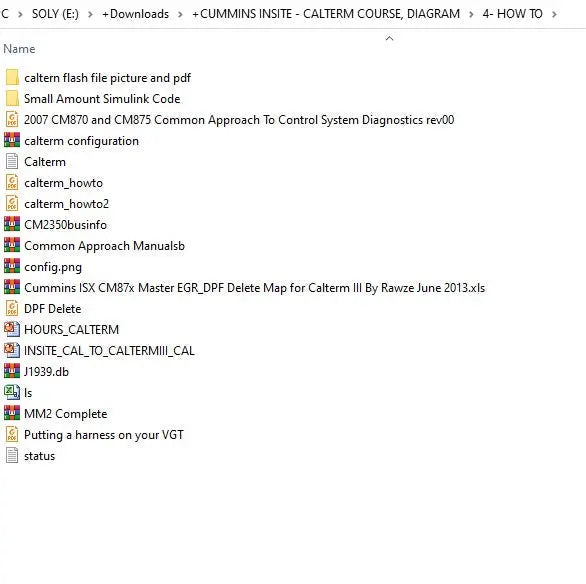Select the caltern flash file picture and pdf folder name
The height and width of the screenshot is (584, 586).
[108, 78]
